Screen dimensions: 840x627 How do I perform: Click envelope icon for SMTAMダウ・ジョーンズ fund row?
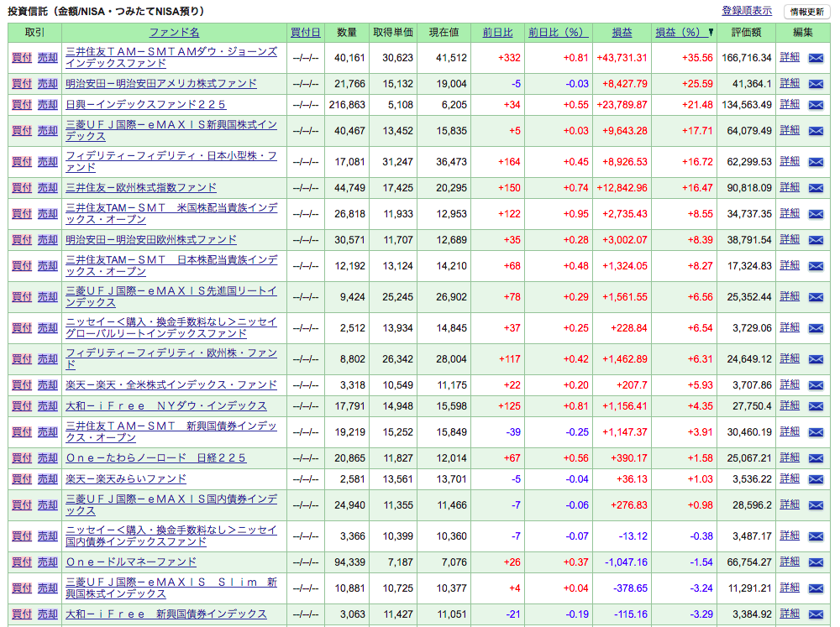tap(816, 58)
